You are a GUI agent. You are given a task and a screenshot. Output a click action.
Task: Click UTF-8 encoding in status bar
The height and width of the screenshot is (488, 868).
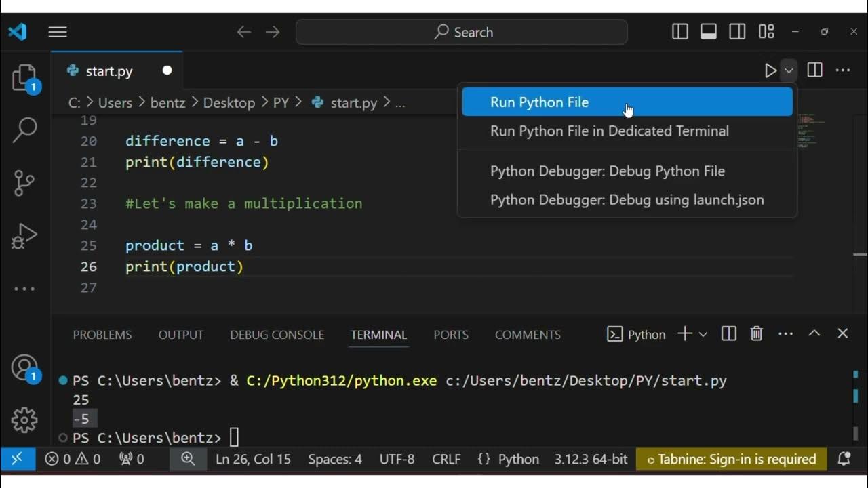397,459
